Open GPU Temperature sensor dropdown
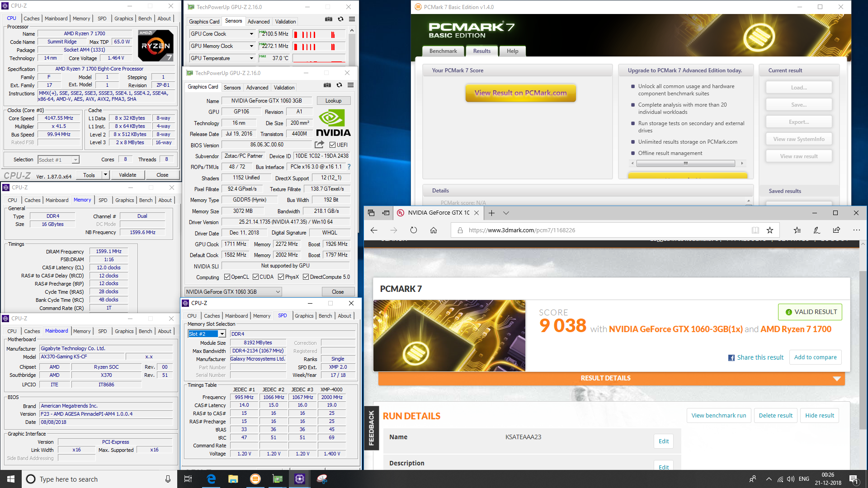The image size is (868, 488). [x=252, y=58]
